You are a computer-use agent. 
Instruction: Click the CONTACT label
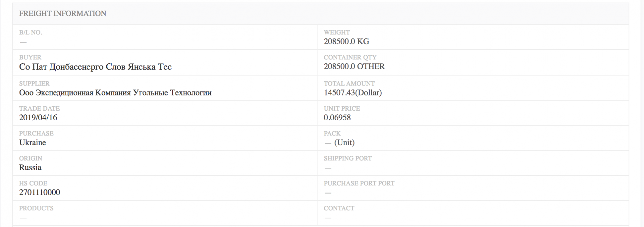coord(339,208)
